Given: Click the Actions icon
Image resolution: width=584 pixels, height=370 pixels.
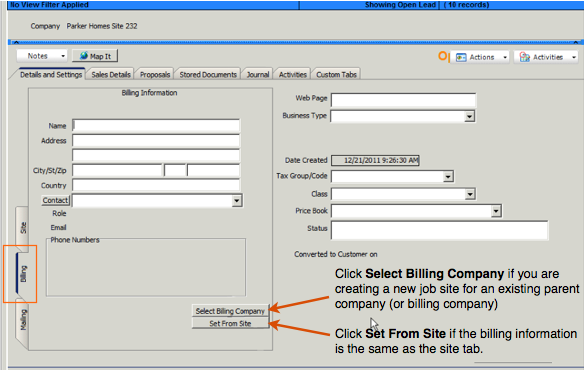Looking at the screenshot, I should [x=461, y=57].
